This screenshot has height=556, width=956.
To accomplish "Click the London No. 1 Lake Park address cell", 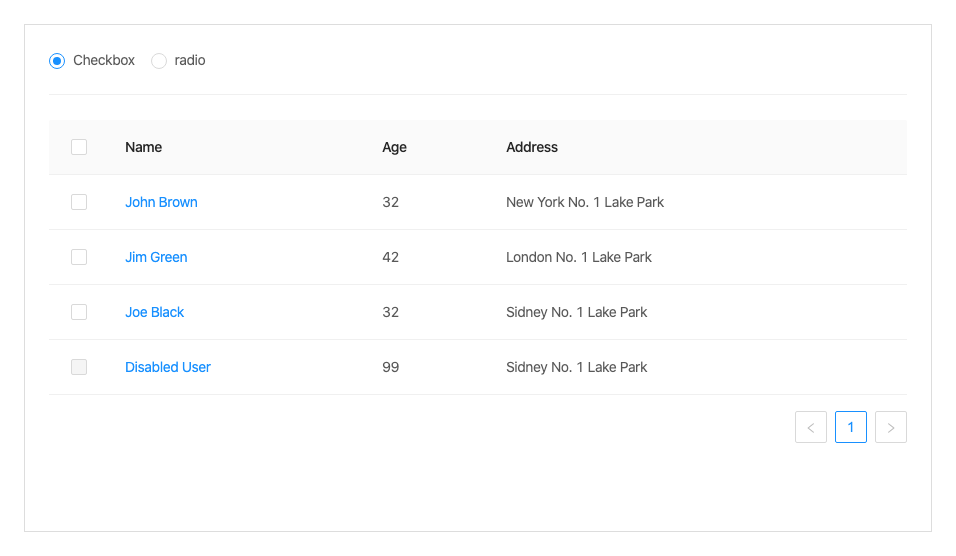I will coord(579,257).
